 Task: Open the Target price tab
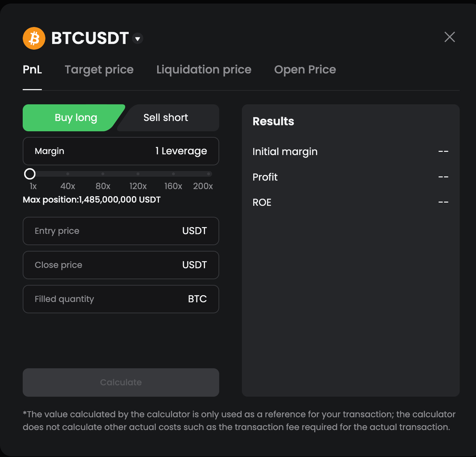coord(99,70)
